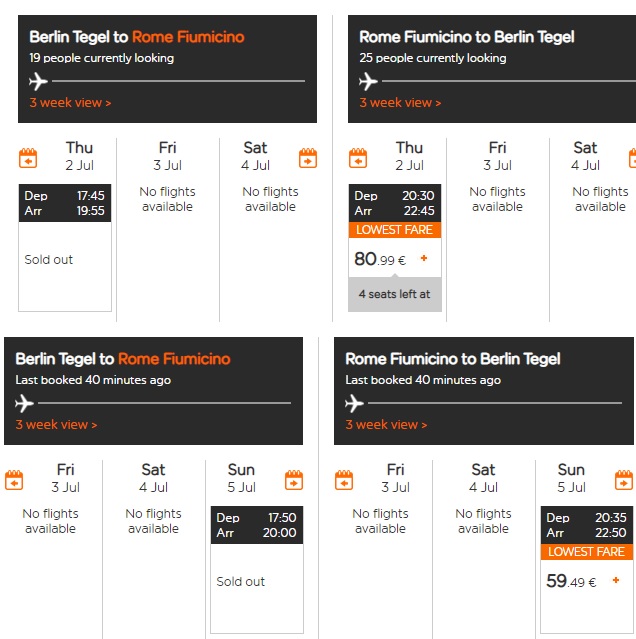This screenshot has width=636, height=639.
Task: Click previous-day calendar icon beside Fri 3 Jul, bottom-left panel
Action: [14, 480]
